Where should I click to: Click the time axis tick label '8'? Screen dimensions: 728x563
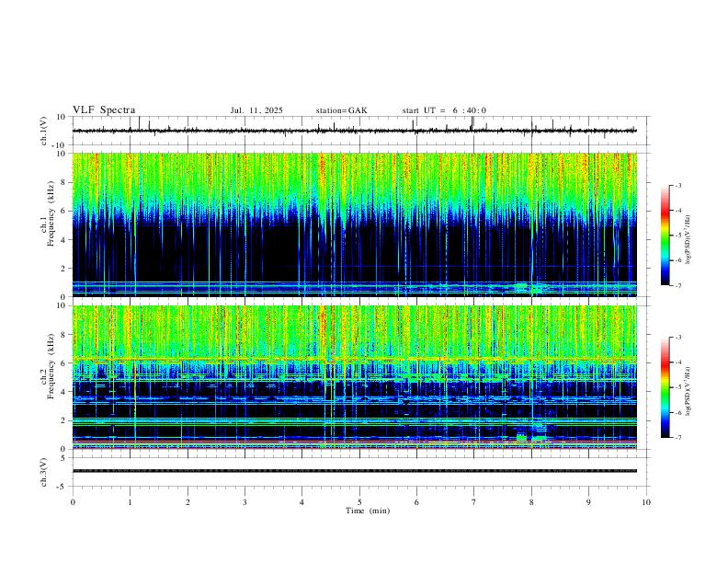tap(531, 502)
